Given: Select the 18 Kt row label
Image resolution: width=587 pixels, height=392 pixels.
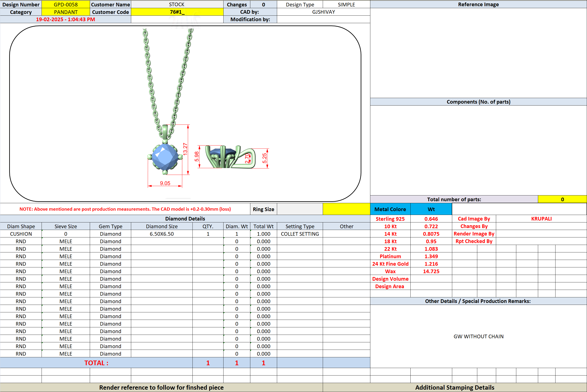Looking at the screenshot, I should [390, 241].
